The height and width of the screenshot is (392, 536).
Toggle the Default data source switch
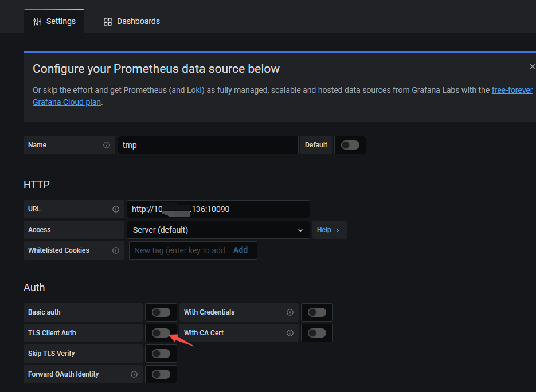350,145
